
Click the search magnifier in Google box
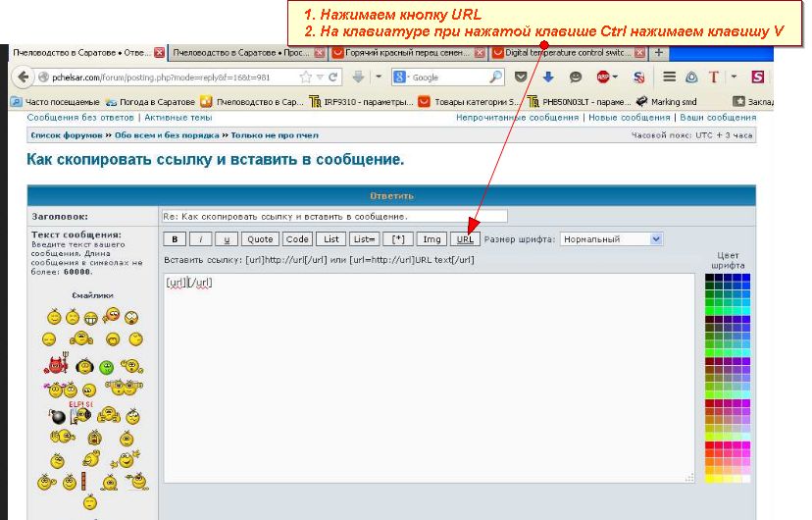coord(496,77)
